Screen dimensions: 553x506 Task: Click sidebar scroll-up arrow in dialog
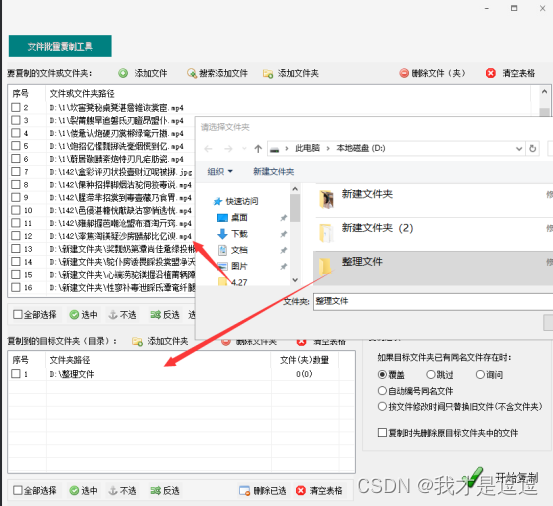295,189
